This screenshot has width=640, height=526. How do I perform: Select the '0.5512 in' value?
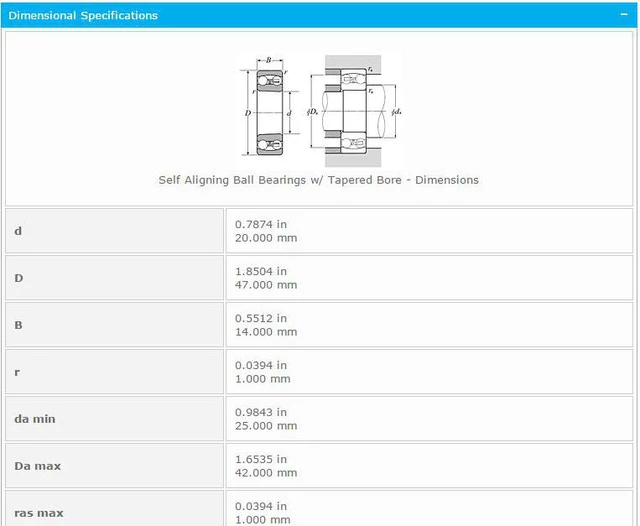[261, 318]
